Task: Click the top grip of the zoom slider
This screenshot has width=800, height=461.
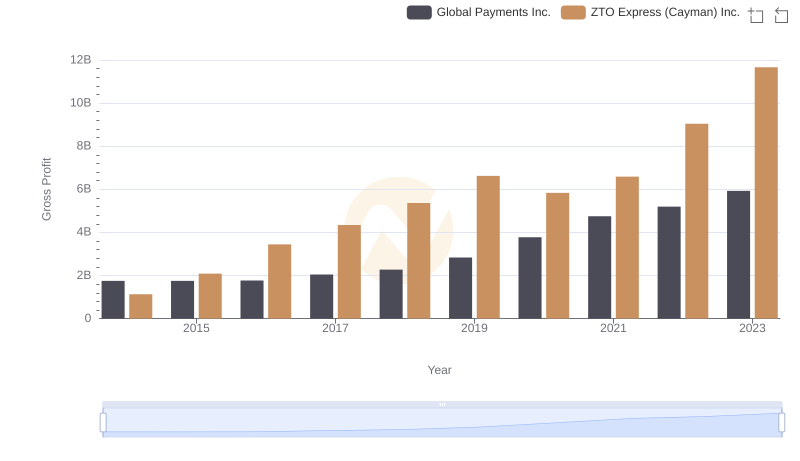Action: [442, 404]
